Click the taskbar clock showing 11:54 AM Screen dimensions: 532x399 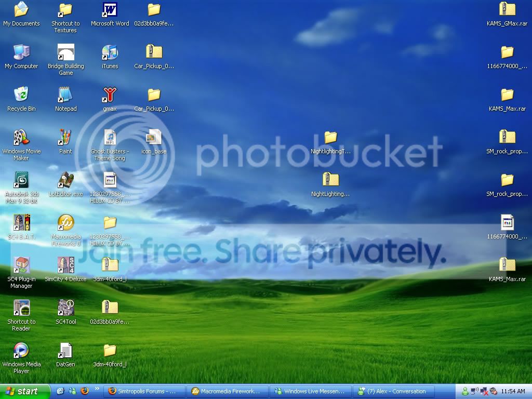tap(513, 392)
